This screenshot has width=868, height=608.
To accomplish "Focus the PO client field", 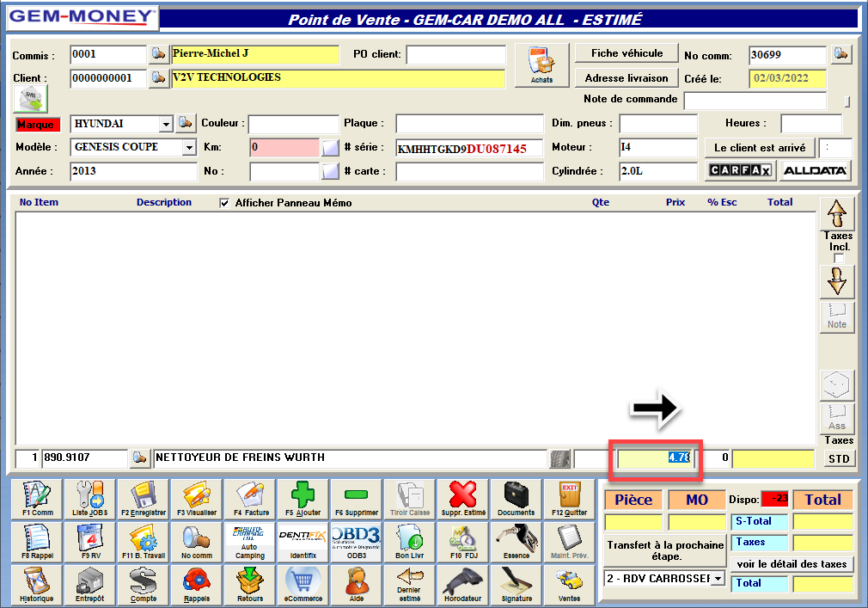I will point(456,54).
